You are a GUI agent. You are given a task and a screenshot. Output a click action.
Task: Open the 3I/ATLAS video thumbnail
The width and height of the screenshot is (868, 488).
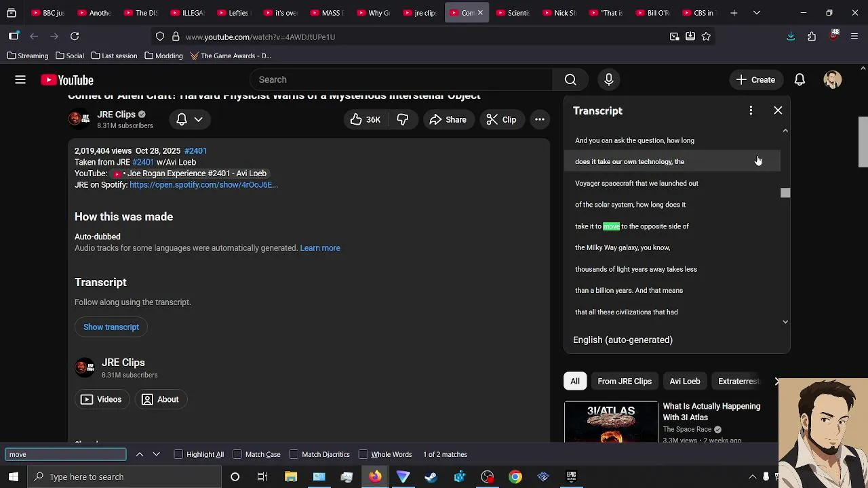[x=611, y=422]
